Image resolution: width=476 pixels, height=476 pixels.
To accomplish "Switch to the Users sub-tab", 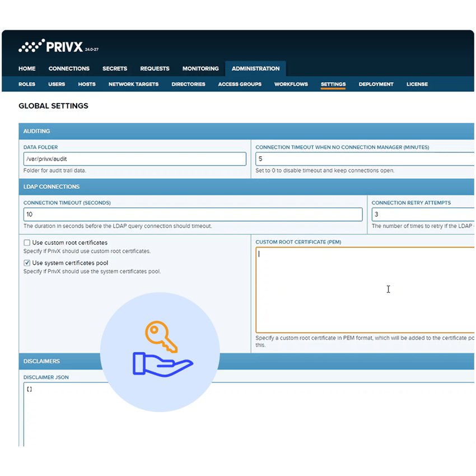I will point(57,84).
